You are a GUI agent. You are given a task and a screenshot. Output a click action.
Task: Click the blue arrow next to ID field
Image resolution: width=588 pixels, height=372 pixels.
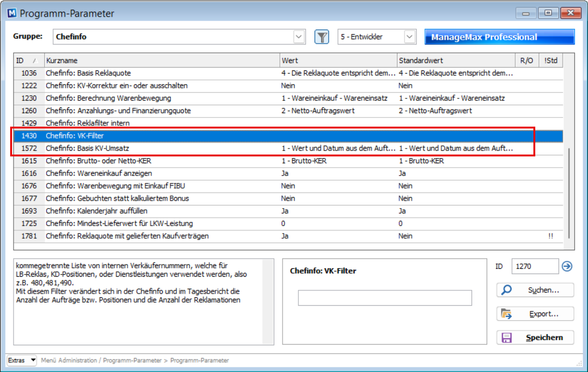coord(567,266)
